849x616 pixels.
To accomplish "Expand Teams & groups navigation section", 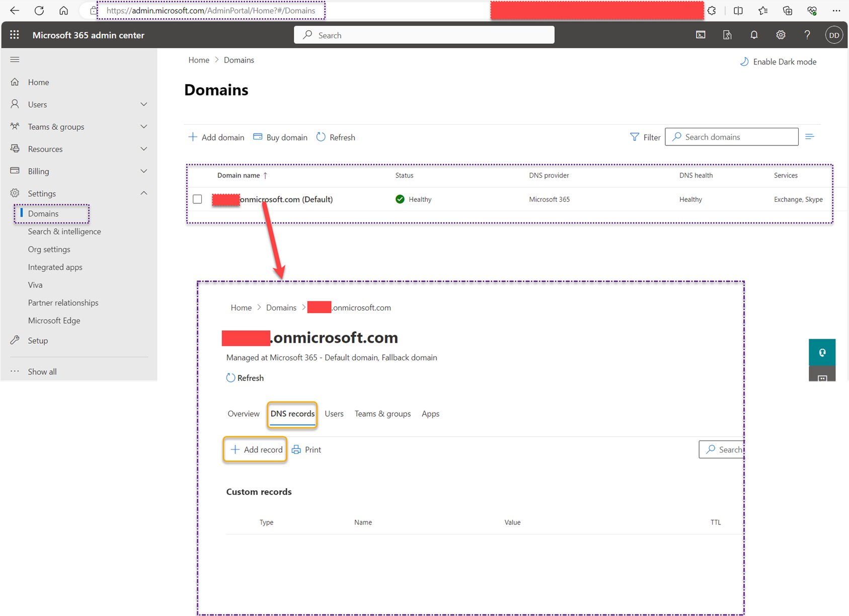I will [x=143, y=126].
